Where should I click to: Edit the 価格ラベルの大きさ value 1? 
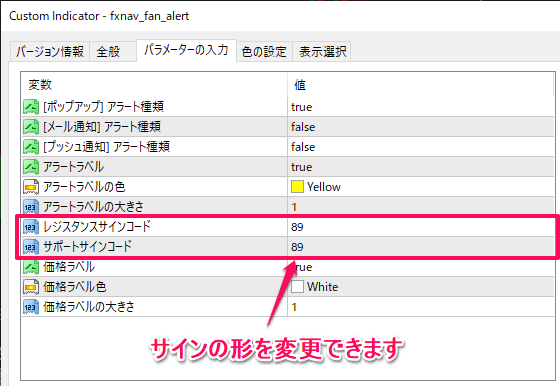pos(294,307)
